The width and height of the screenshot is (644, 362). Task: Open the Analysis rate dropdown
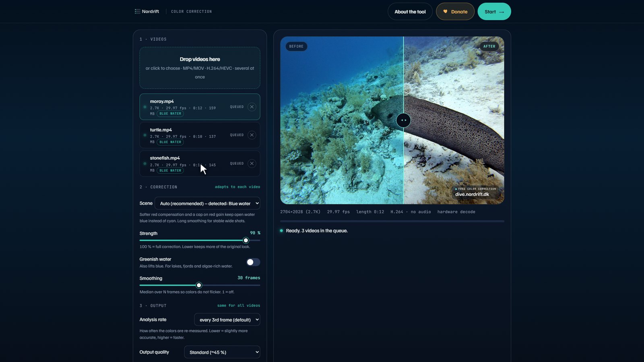point(227,320)
